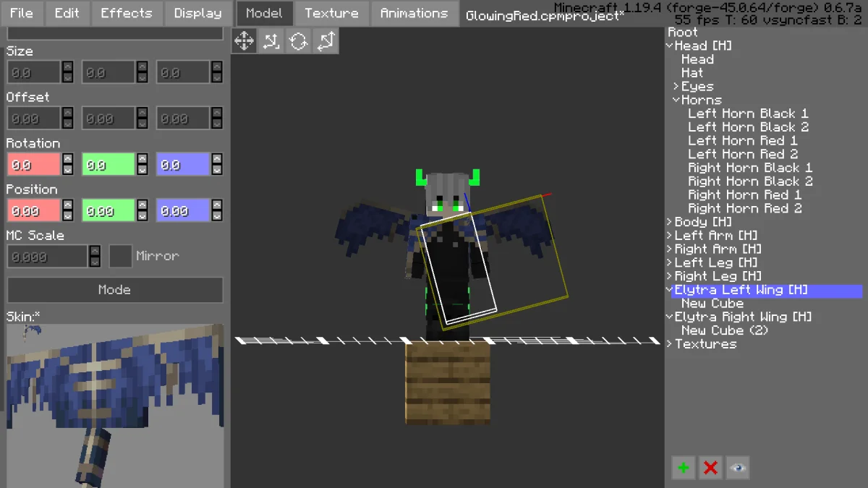Screen dimensions: 868x488
Task: Click the red X delete-part button
Action: tap(710, 468)
